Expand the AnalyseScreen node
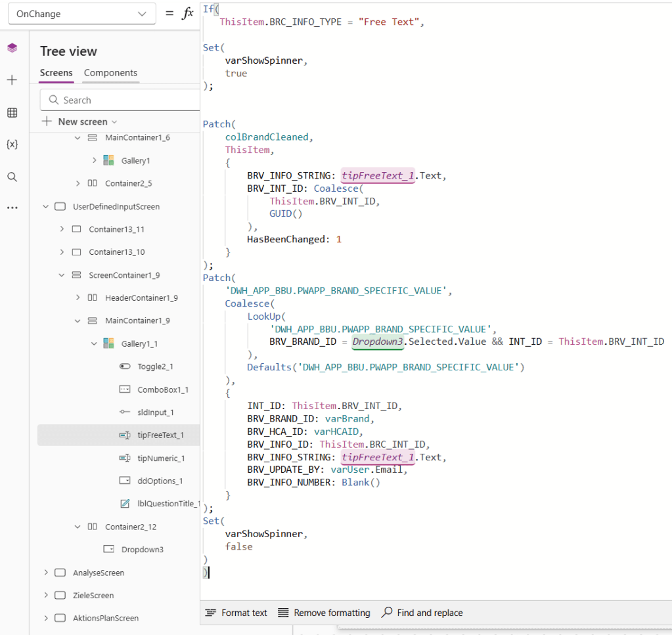 tap(46, 573)
